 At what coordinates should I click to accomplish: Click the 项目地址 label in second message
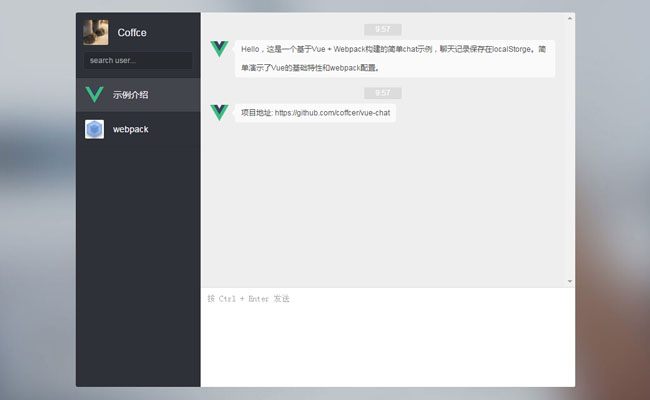[256, 113]
